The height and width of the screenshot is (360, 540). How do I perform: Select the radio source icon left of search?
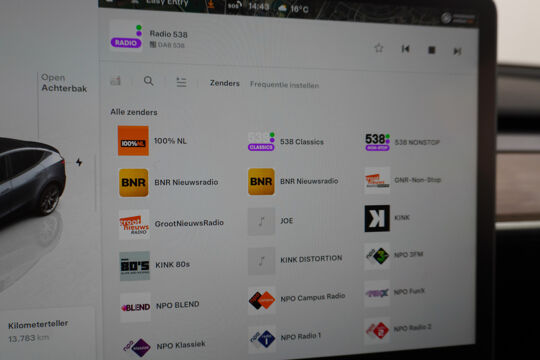pyautogui.click(x=115, y=81)
